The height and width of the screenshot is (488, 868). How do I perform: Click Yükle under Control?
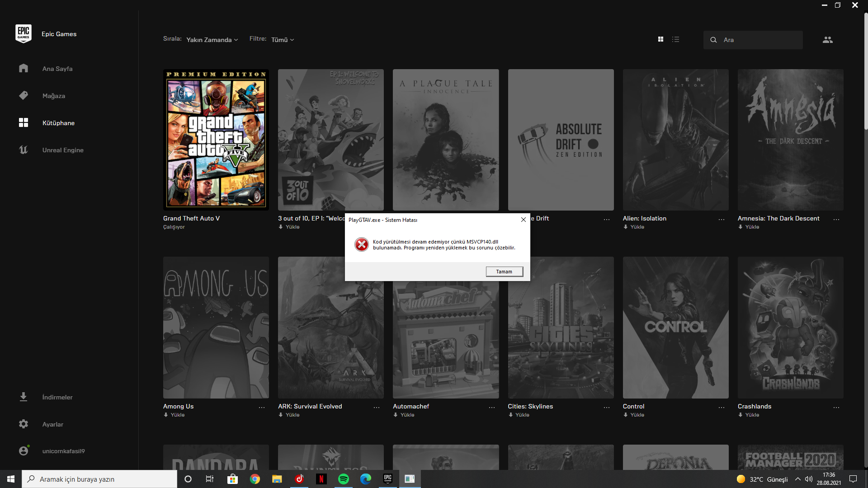(634, 415)
